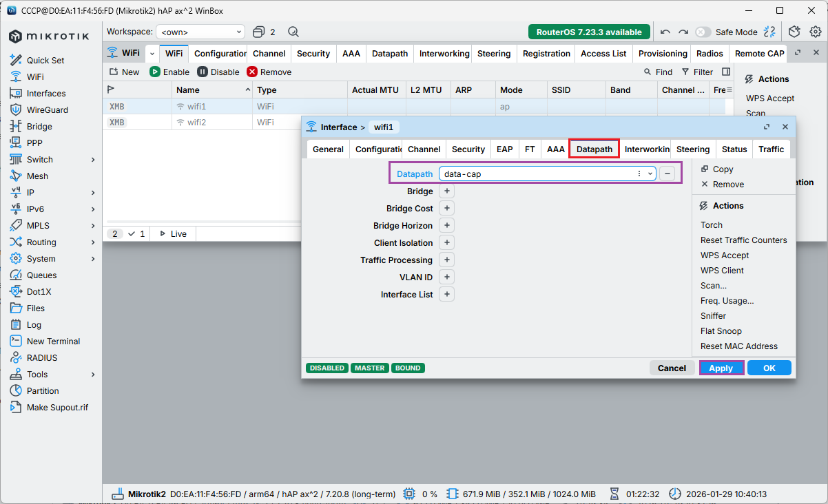Open the Traffic tab in the wifi1 dialog
The width and height of the screenshot is (828, 504).
[x=772, y=149]
